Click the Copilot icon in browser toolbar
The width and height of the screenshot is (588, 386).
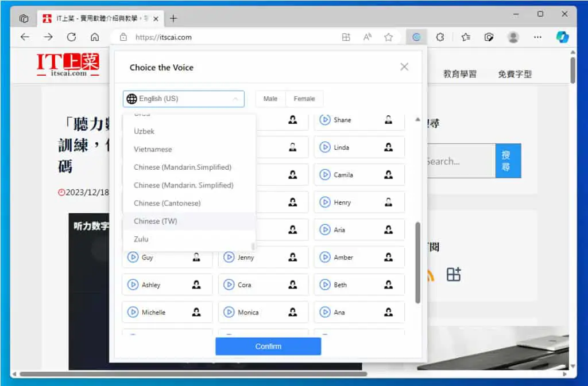562,37
